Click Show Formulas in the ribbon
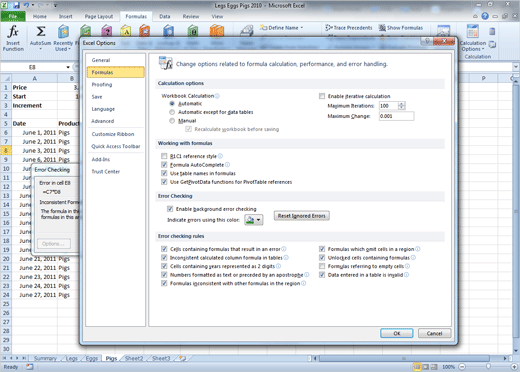This screenshot has height=372, width=520. [401, 28]
